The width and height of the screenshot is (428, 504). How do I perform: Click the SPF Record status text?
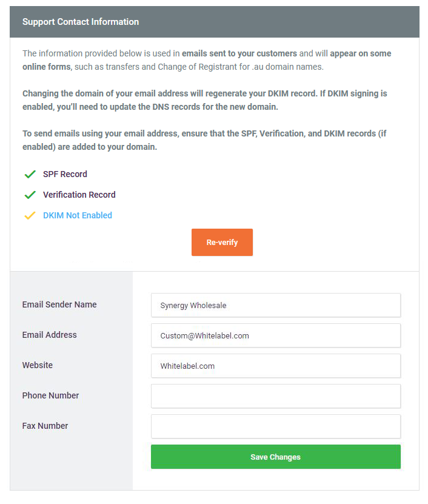pyautogui.click(x=65, y=174)
